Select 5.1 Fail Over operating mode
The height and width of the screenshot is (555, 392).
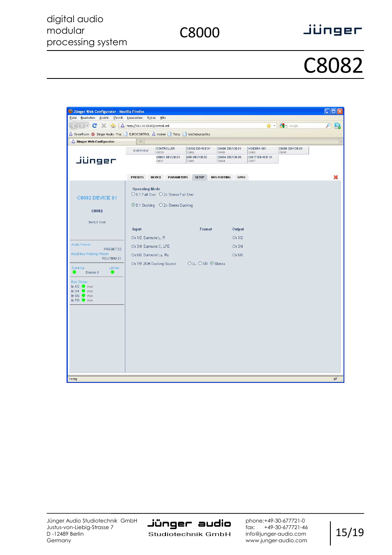133,194
